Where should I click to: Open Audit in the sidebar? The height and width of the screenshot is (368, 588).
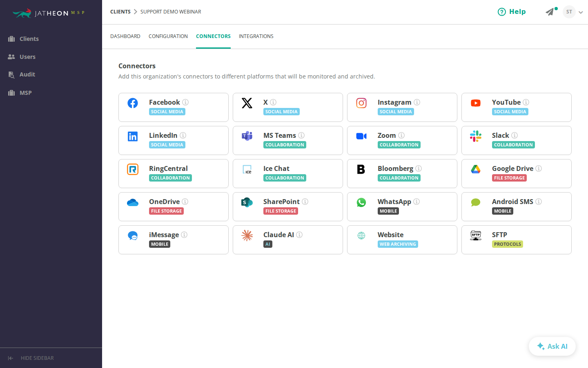(x=22, y=74)
